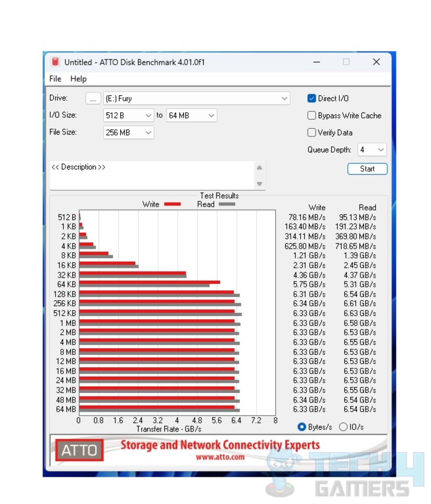Viewport: 431px width, 504px height.
Task: Click the '...' drive browse button
Action: [93, 98]
